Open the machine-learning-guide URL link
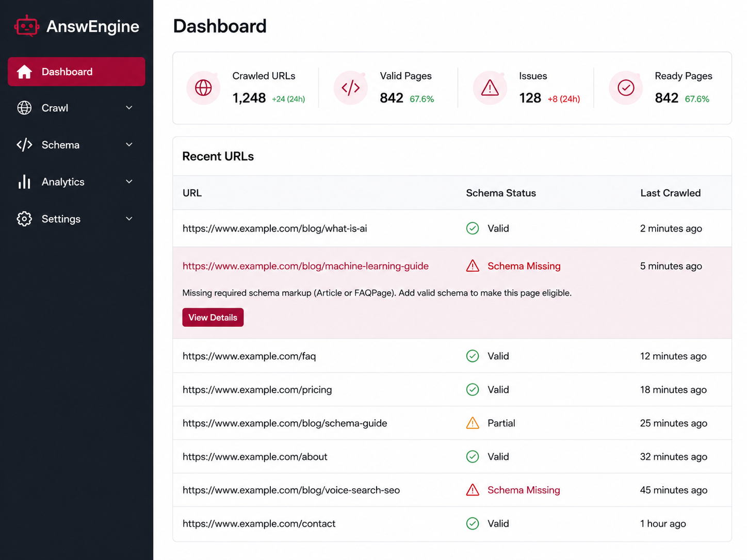The height and width of the screenshot is (560, 747). 305,266
